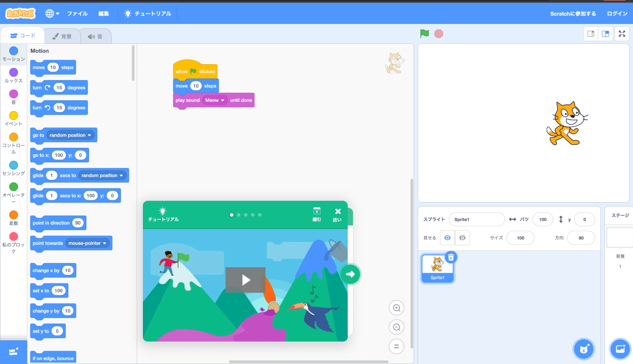Hide the sprite with crossed-eye icon
Screen dimensions: 633x364
pos(462,238)
